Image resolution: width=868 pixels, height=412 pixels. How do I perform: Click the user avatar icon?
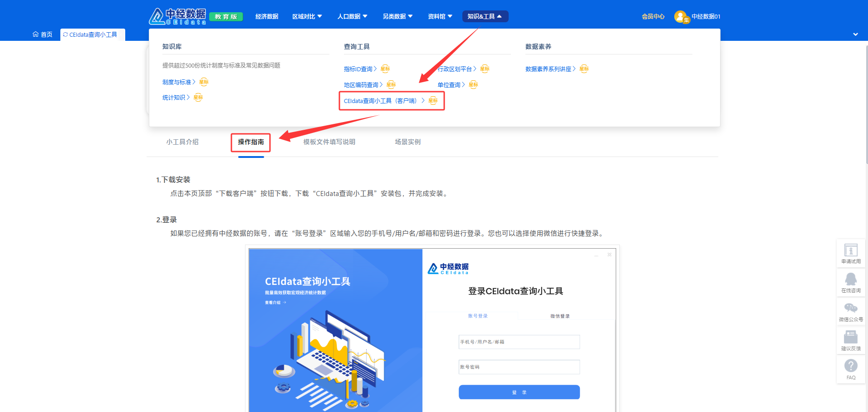click(681, 17)
